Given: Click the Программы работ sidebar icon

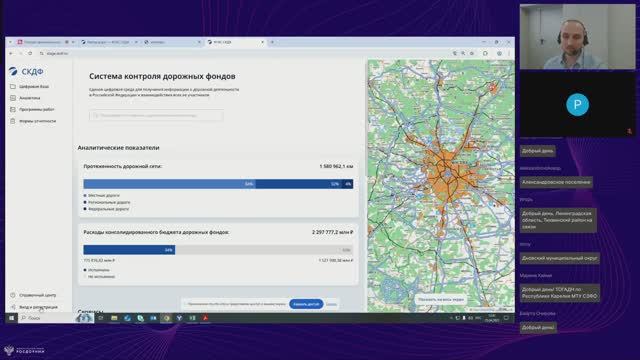Looking at the screenshot, I should [x=13, y=109].
